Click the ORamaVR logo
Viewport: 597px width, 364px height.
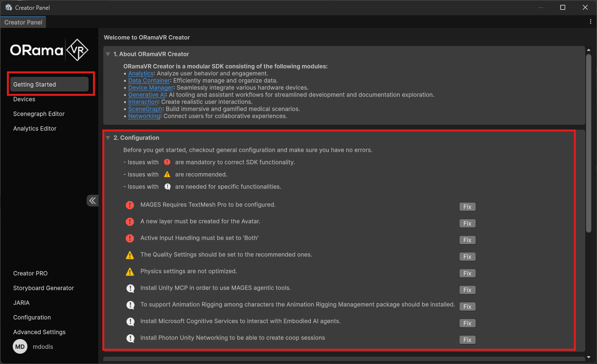pyautogui.click(x=49, y=50)
